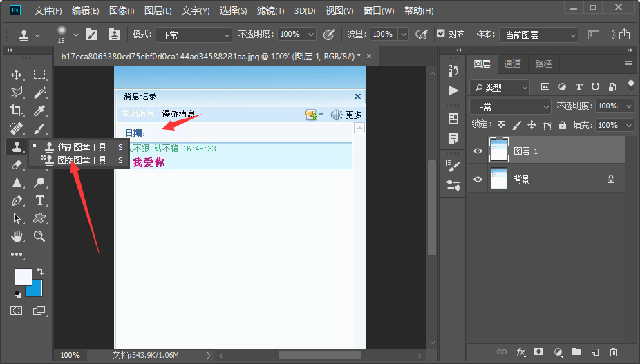Open the Actions play panel icon

pos(453,90)
